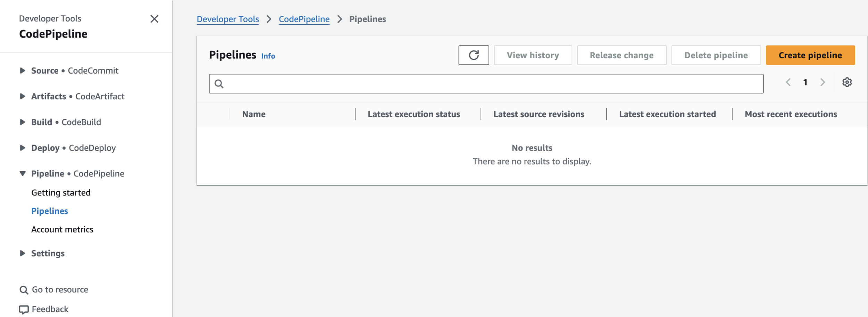Screen dimensions: 868x317
Task: Click View history button
Action: [533, 55]
